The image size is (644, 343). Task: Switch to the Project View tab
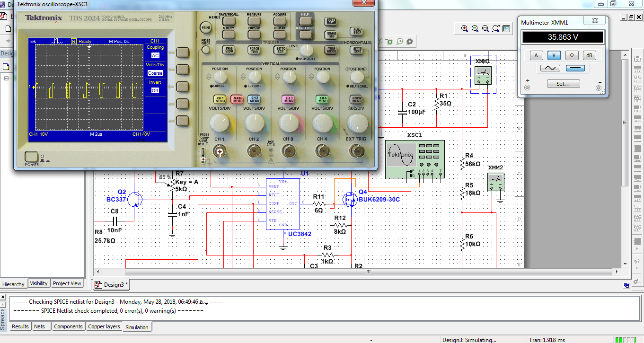(x=67, y=283)
